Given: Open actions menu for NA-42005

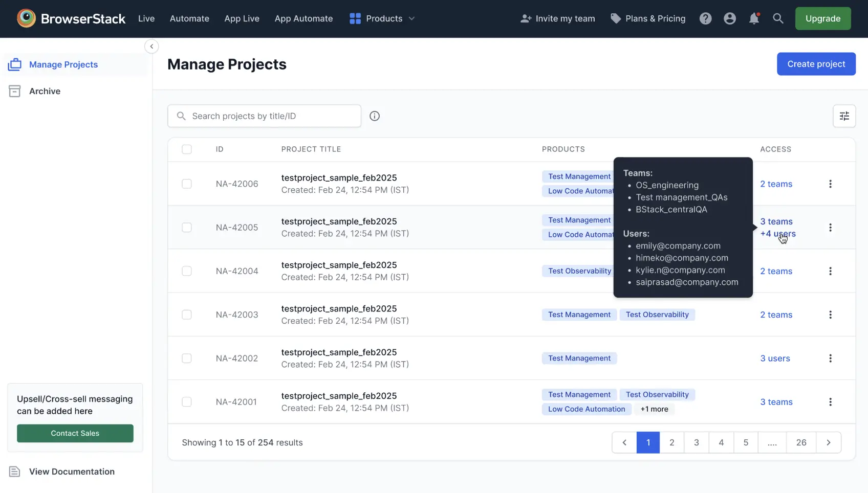Looking at the screenshot, I should [830, 228].
